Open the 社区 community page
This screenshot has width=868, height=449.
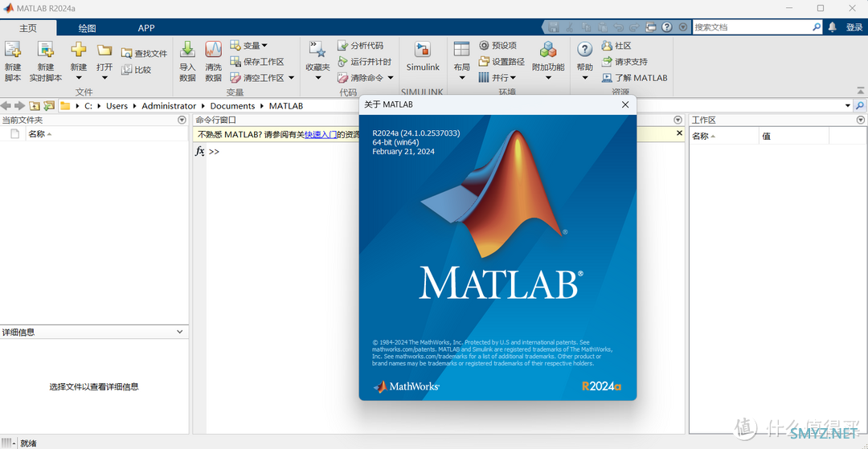tap(616, 45)
